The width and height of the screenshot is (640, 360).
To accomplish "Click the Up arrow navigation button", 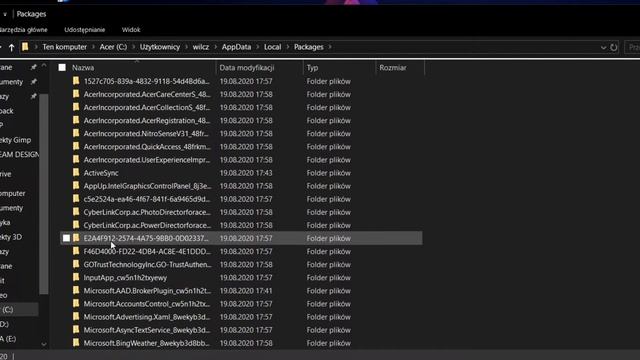I will tap(11, 47).
